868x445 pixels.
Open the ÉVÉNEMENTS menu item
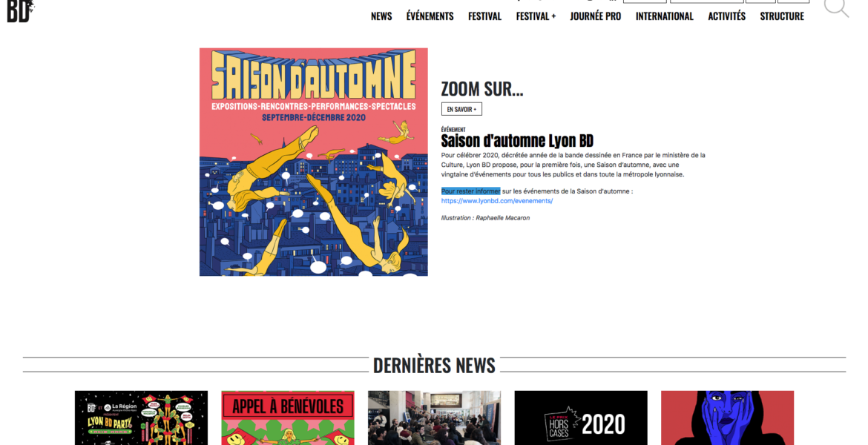pyautogui.click(x=430, y=16)
